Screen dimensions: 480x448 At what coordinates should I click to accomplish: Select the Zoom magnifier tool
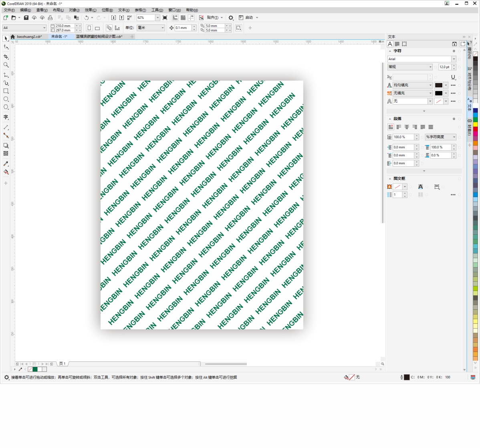(x=6, y=65)
